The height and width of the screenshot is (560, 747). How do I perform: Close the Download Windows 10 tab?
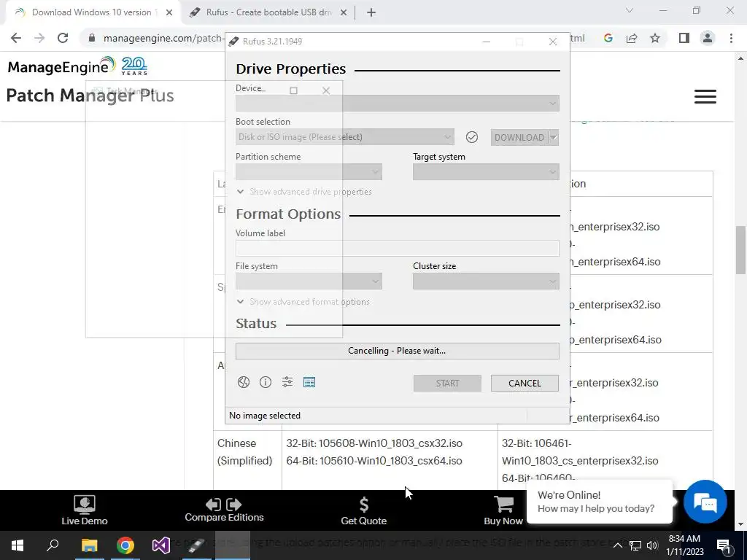click(x=169, y=13)
